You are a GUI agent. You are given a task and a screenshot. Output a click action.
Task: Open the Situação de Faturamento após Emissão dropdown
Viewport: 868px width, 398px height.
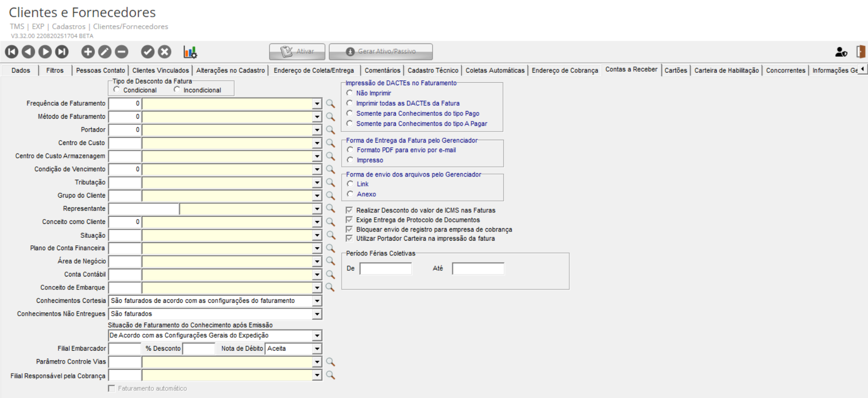click(x=317, y=336)
